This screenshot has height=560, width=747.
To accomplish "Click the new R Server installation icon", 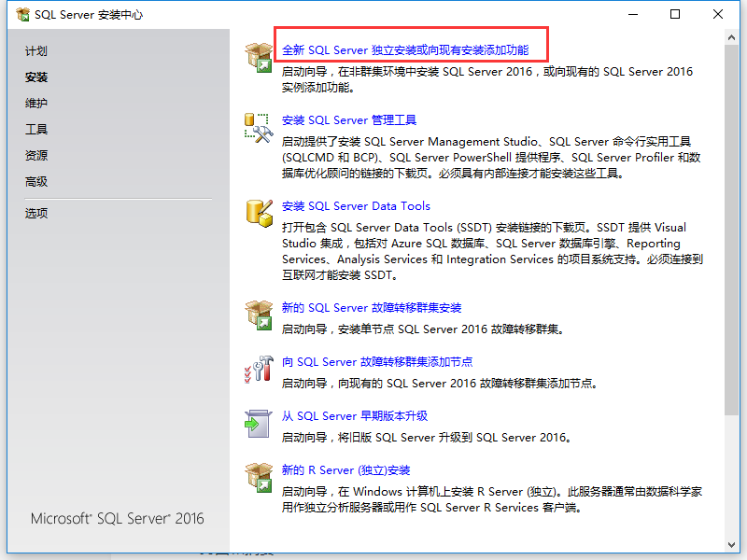I will click(259, 478).
